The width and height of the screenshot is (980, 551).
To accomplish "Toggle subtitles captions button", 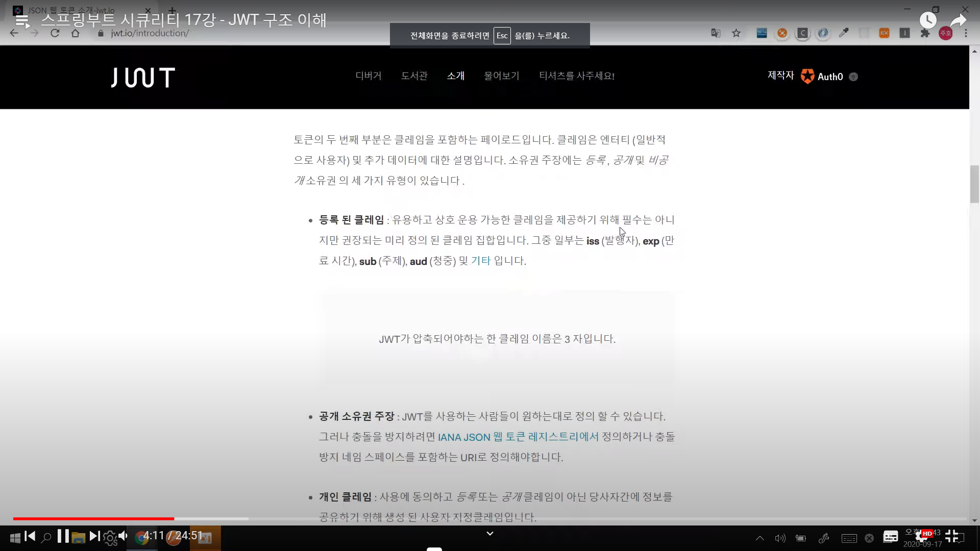I will (891, 536).
